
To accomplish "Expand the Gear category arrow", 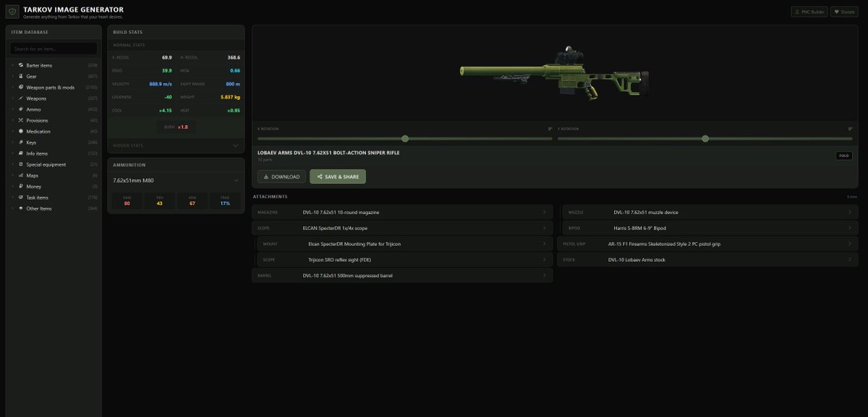I will pos(12,76).
